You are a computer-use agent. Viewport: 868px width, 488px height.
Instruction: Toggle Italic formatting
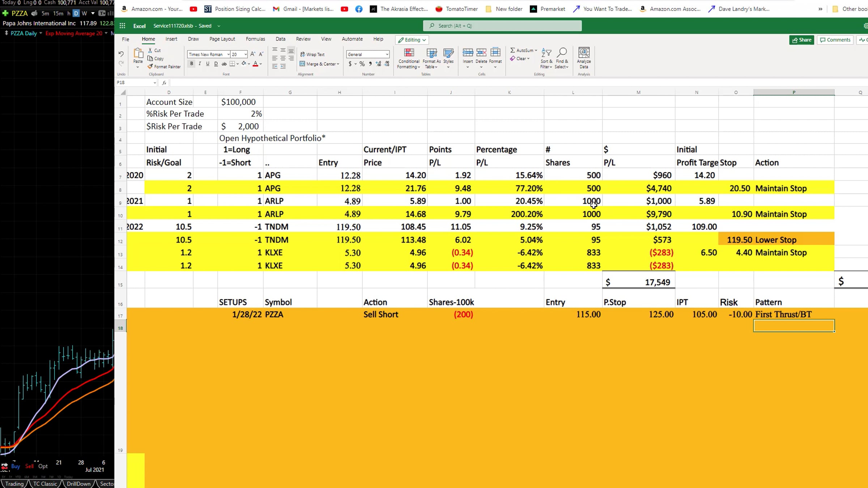(x=200, y=64)
